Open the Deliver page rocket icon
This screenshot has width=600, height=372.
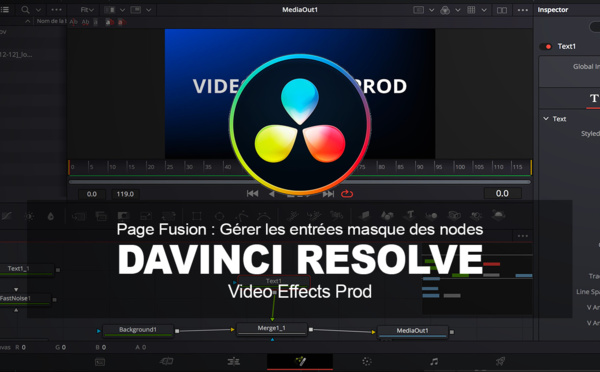point(500,361)
